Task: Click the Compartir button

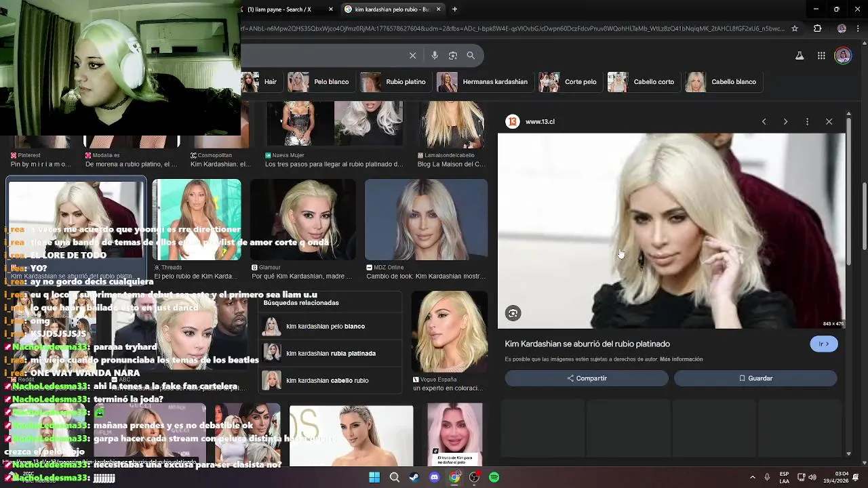Action: pyautogui.click(x=587, y=378)
